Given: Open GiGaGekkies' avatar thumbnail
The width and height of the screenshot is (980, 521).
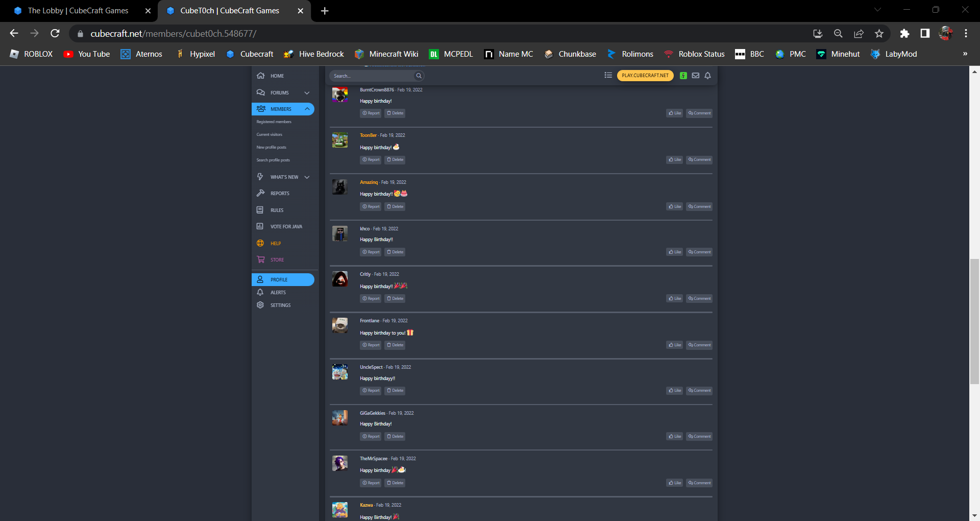Looking at the screenshot, I should coord(340,418).
